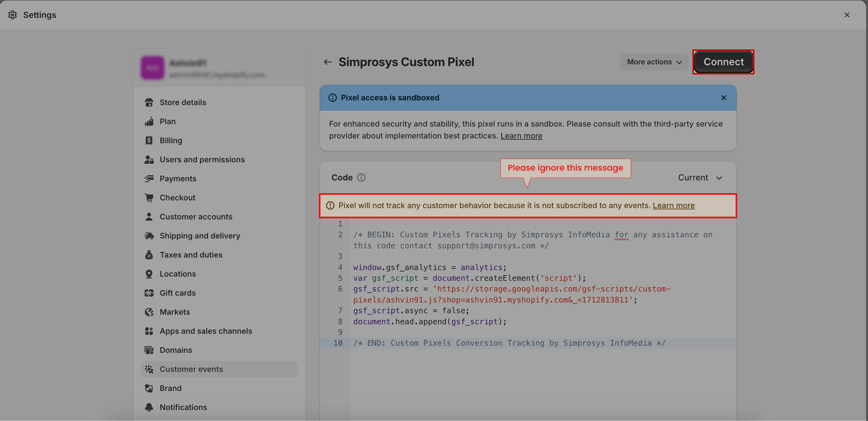Click the Apps and sales channels icon
This screenshot has width=868, height=421.
click(149, 331)
